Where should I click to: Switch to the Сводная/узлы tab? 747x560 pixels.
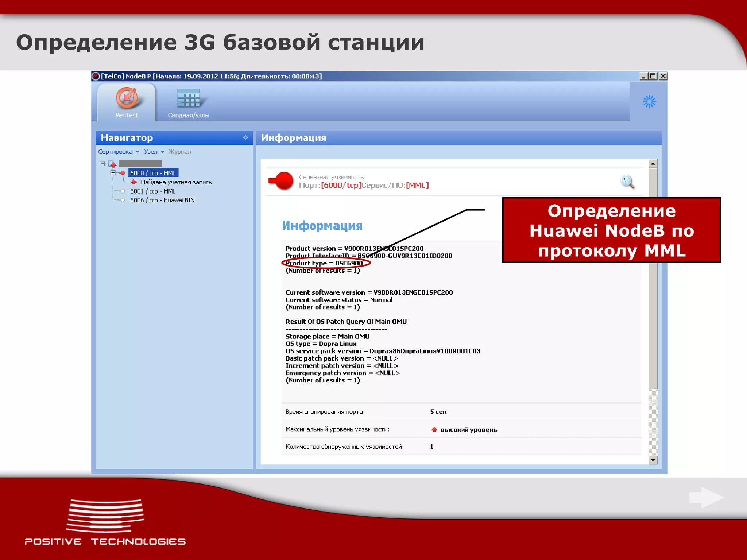point(188,104)
